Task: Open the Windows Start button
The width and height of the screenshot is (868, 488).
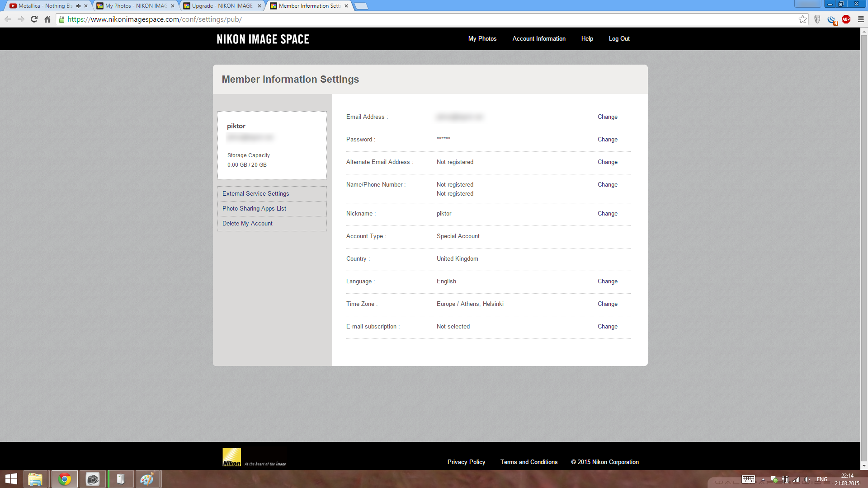Action: tap(11, 479)
